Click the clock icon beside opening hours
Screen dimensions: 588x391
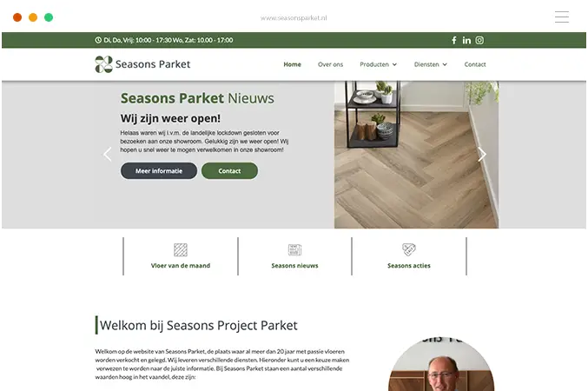tap(98, 40)
